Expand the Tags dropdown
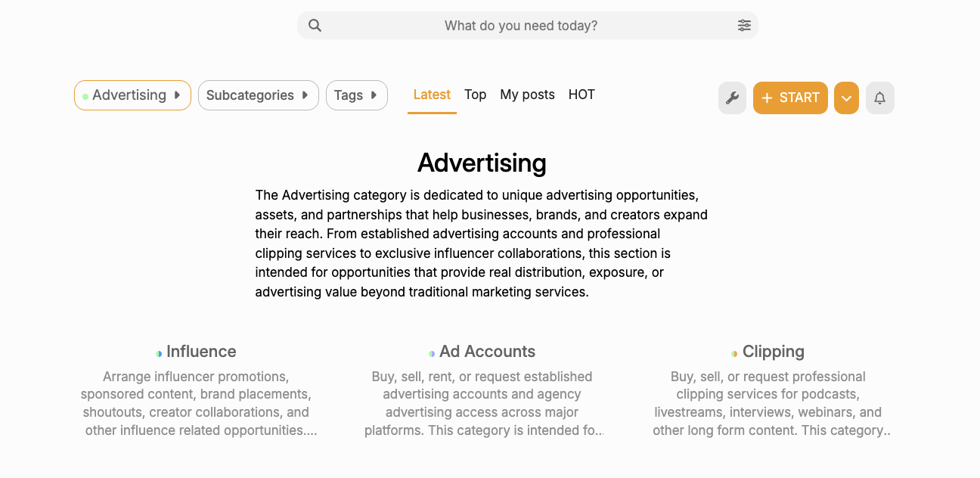Image resolution: width=980 pixels, height=478 pixels. (357, 95)
